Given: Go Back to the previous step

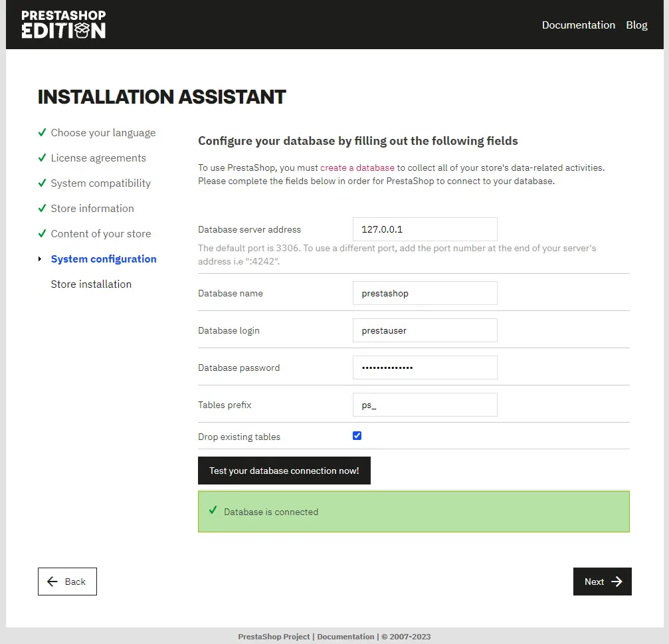Looking at the screenshot, I should tap(67, 582).
